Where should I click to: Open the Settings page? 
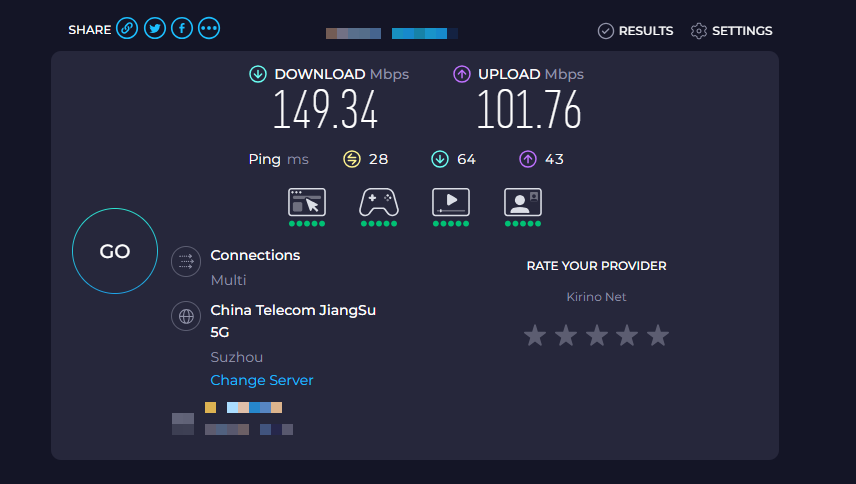pos(731,31)
